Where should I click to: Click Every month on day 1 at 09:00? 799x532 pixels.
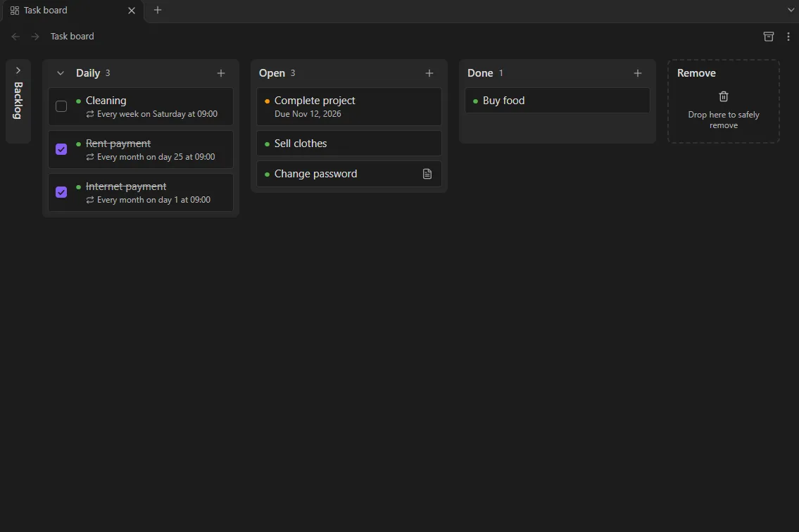153,200
